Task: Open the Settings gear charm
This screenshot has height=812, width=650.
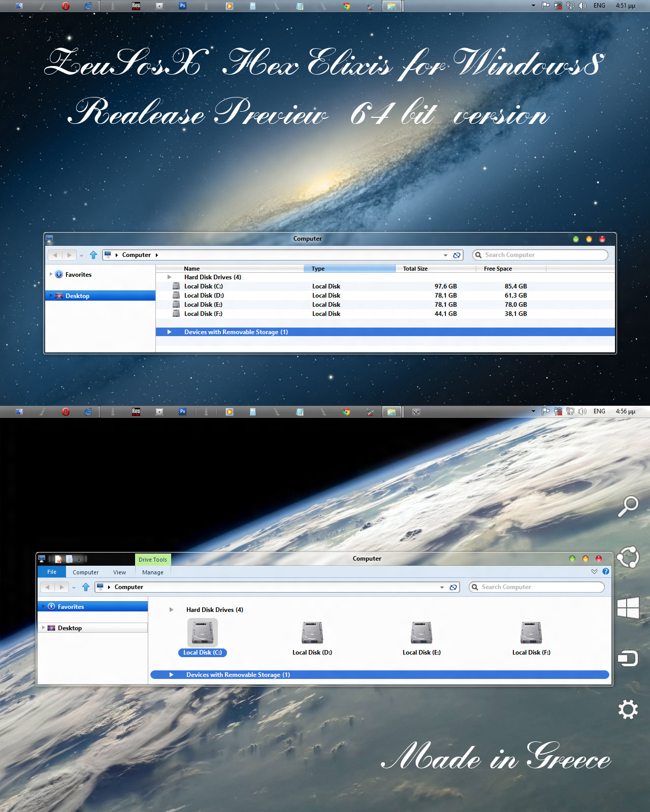Action: (628, 709)
